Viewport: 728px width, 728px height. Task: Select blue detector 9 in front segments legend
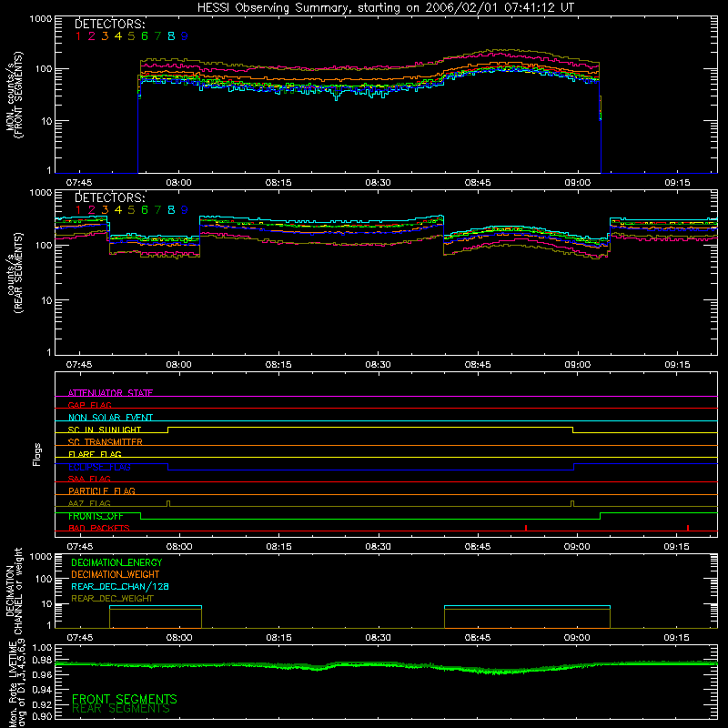point(185,36)
